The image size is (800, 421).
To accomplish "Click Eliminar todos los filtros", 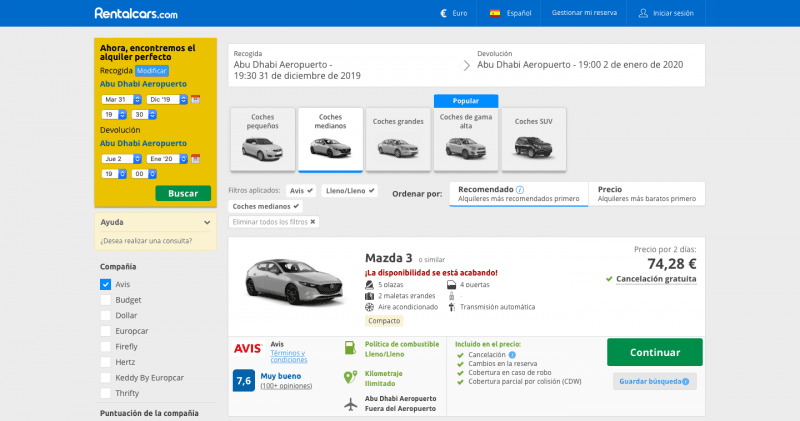I will point(274,222).
